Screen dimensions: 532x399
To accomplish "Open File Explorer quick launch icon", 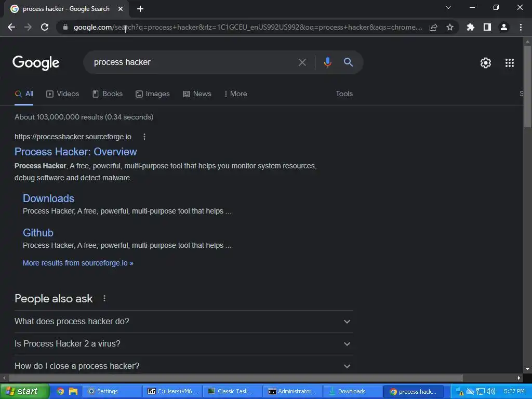I will [x=73, y=392].
